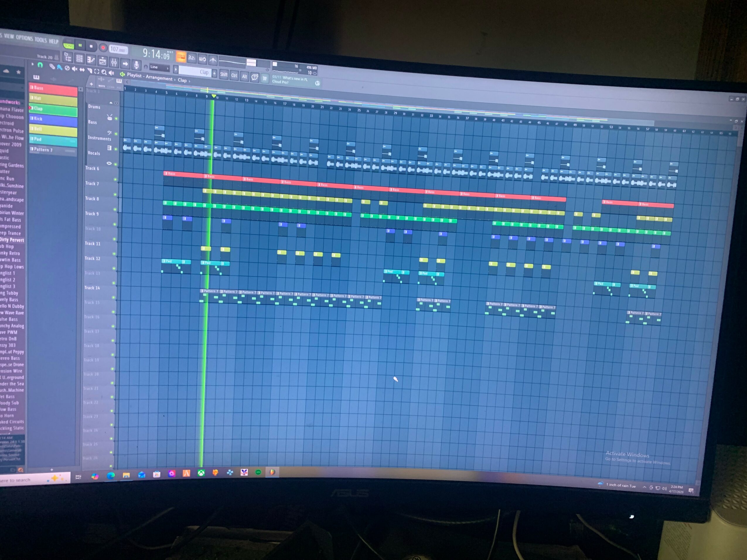The width and height of the screenshot is (747, 560).
Task: Click bar 17 on the timeline ruler
Action: pos(285,104)
